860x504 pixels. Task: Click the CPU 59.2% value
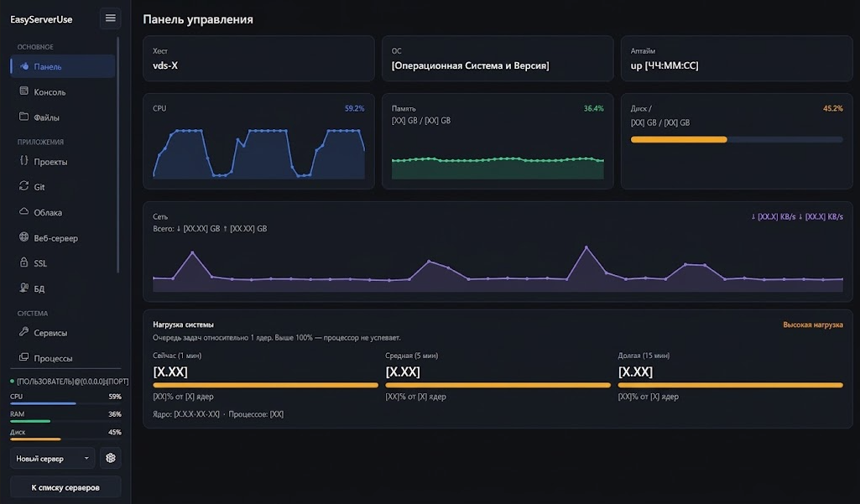pos(354,108)
